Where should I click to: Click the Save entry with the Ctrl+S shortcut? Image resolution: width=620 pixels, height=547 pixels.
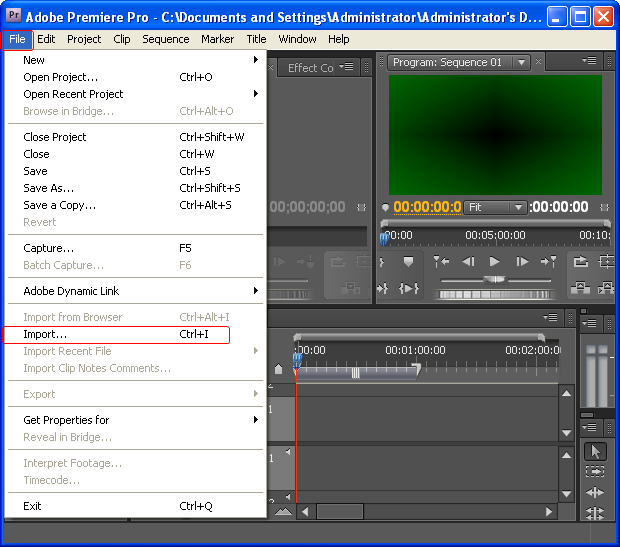(136, 171)
